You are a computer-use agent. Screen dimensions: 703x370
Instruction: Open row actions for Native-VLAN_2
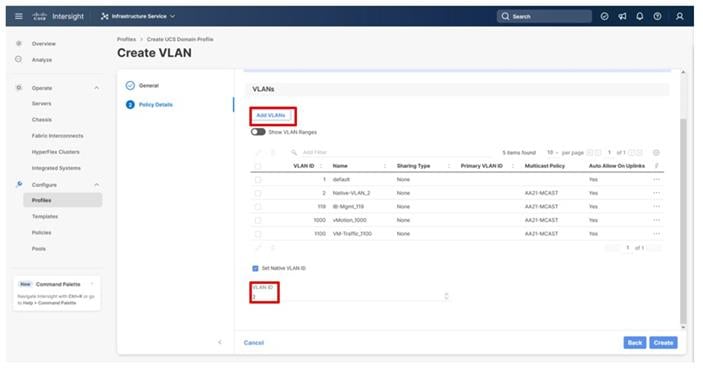coord(656,193)
